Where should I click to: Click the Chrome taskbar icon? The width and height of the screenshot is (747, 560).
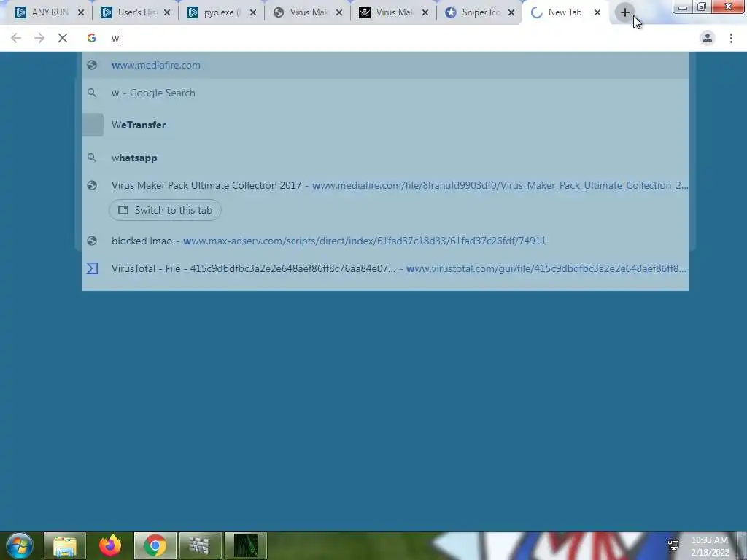[155, 545]
